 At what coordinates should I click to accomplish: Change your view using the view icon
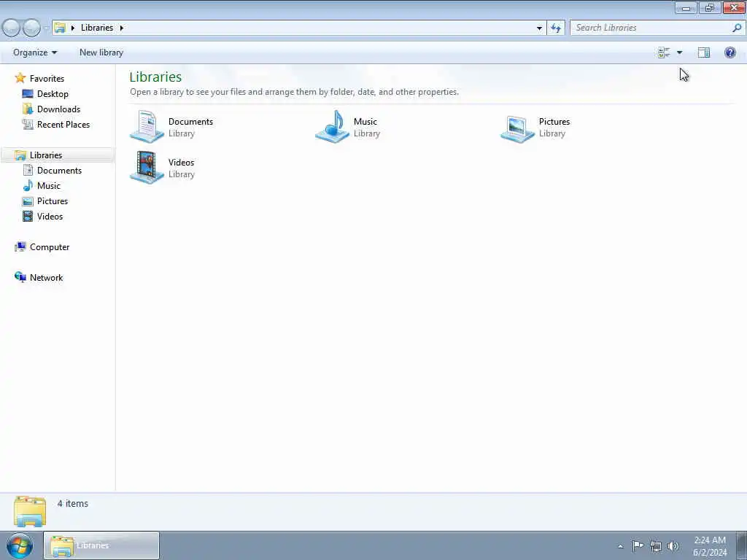[664, 52]
